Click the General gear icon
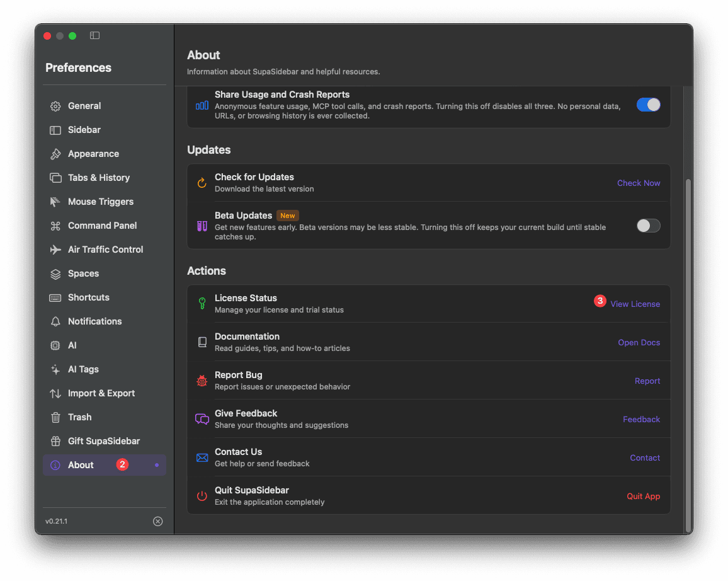The width and height of the screenshot is (728, 581). pyautogui.click(x=55, y=106)
